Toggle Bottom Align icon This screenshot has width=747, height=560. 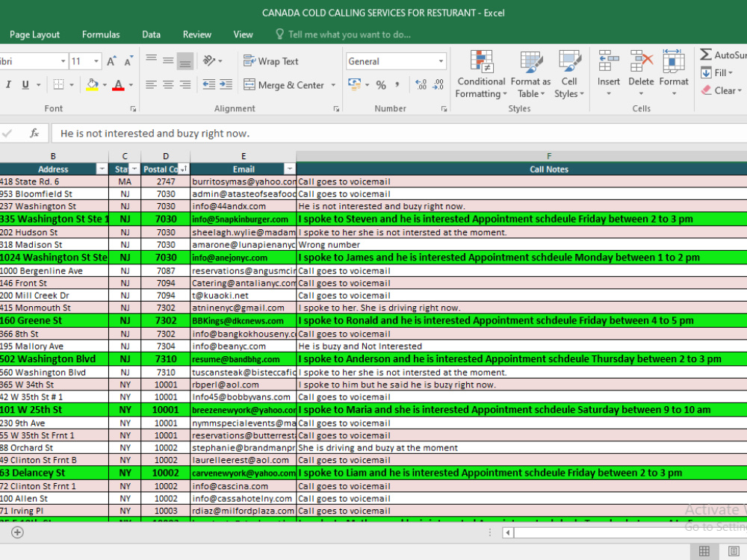185,61
